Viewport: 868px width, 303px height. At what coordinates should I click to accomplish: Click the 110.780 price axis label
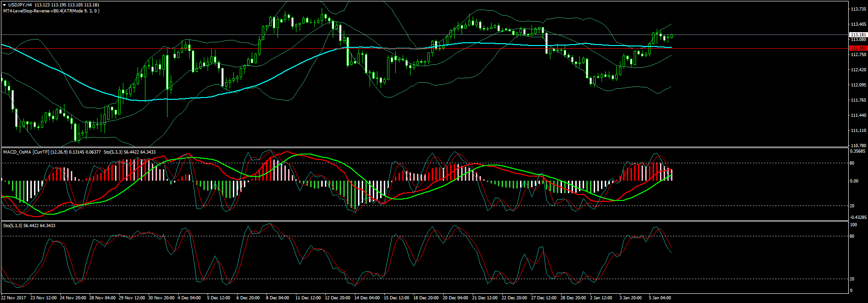[x=859, y=145]
